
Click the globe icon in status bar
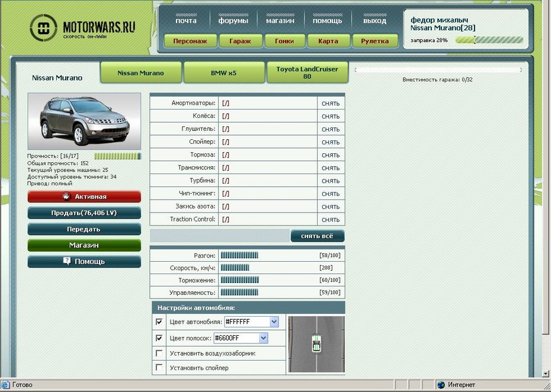(441, 385)
